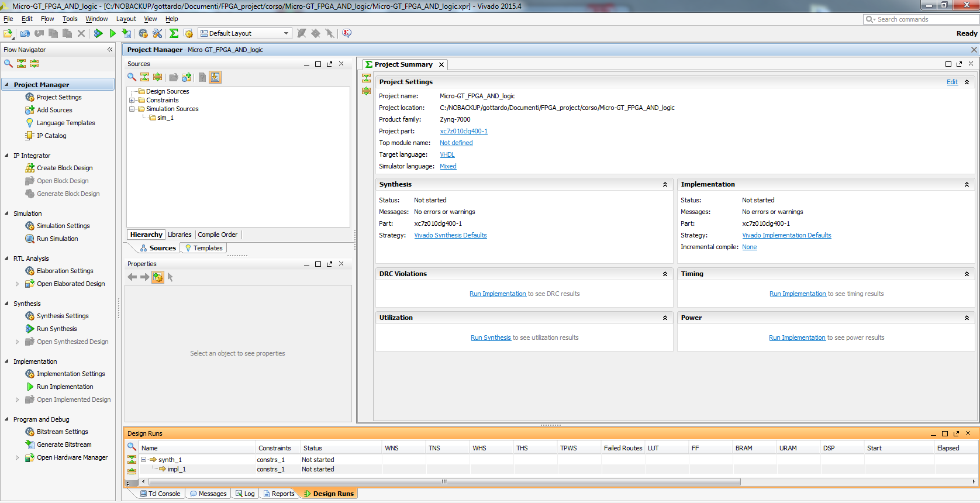Click the red Sigma feedback bubble icon

pyautogui.click(x=347, y=33)
